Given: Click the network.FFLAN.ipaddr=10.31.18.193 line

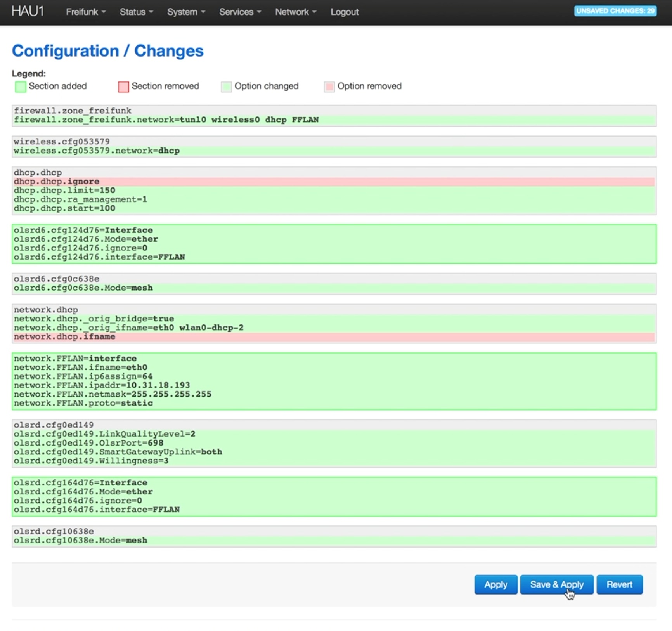Looking at the screenshot, I should (x=102, y=385).
